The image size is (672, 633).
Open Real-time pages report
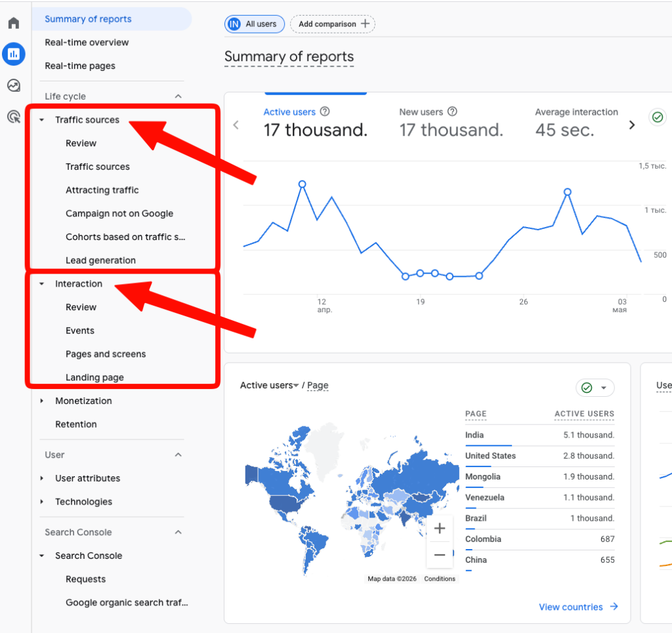80,66
